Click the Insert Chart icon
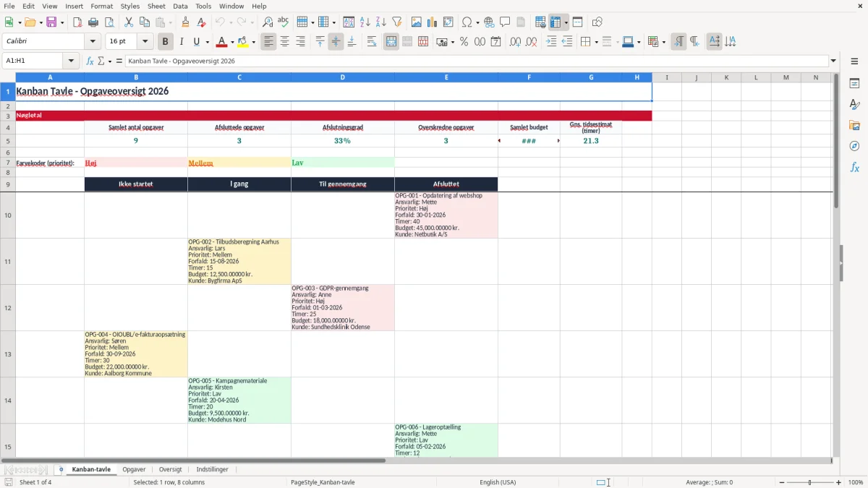Screen dimensions: 868x488 [x=433, y=22]
